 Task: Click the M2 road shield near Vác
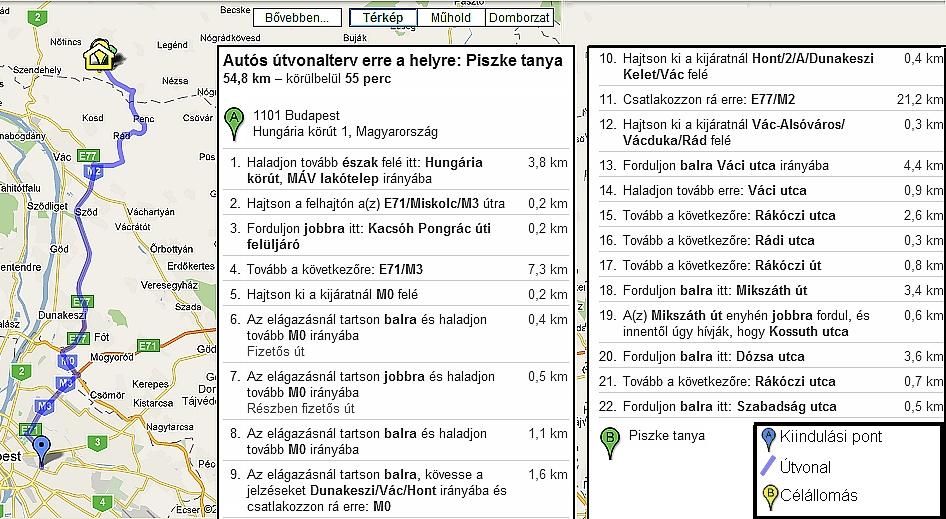[x=94, y=171]
